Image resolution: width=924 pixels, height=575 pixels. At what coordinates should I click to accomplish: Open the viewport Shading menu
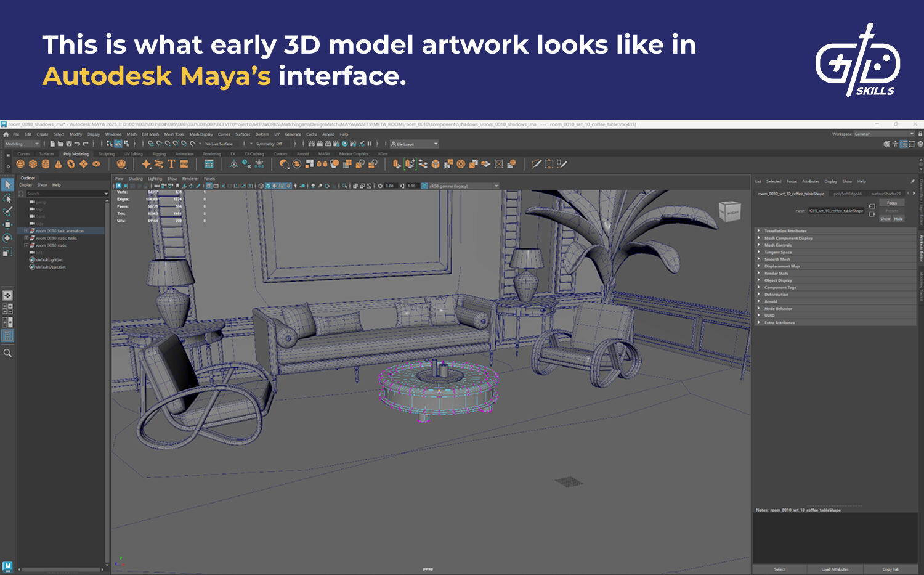[x=136, y=179]
